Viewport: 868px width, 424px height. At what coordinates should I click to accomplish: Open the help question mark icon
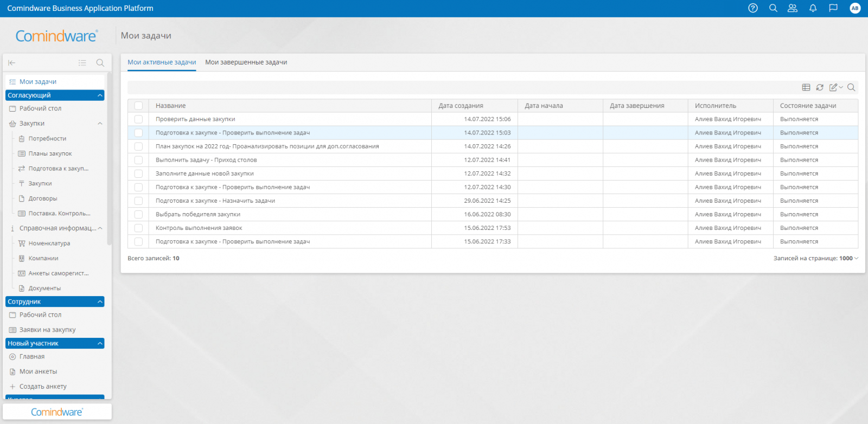tap(753, 8)
